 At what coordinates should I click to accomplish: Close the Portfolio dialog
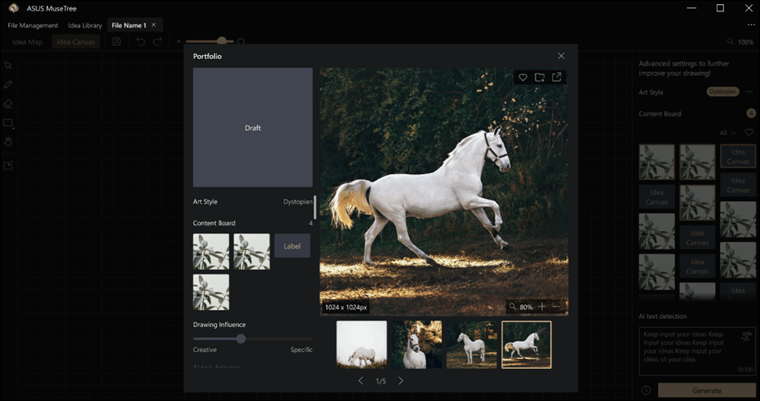click(561, 56)
